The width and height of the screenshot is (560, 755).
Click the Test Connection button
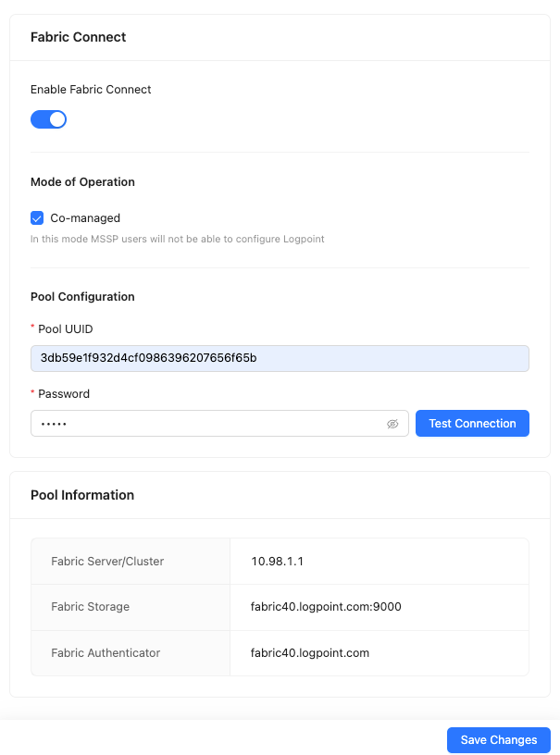pos(472,424)
